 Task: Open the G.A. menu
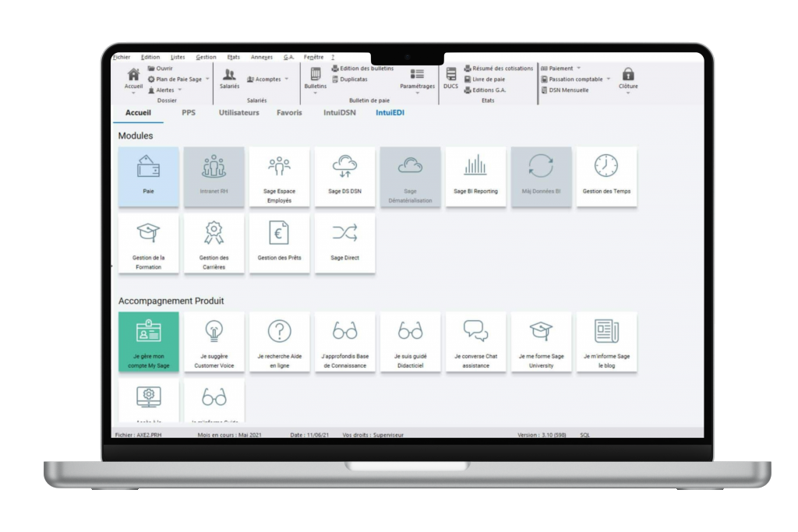[x=288, y=57]
